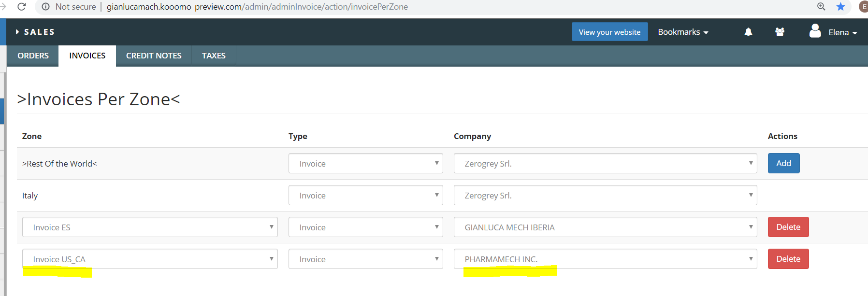Open the Invoice US_CA zone dropdown
The height and width of the screenshot is (296, 868).
pos(150,259)
